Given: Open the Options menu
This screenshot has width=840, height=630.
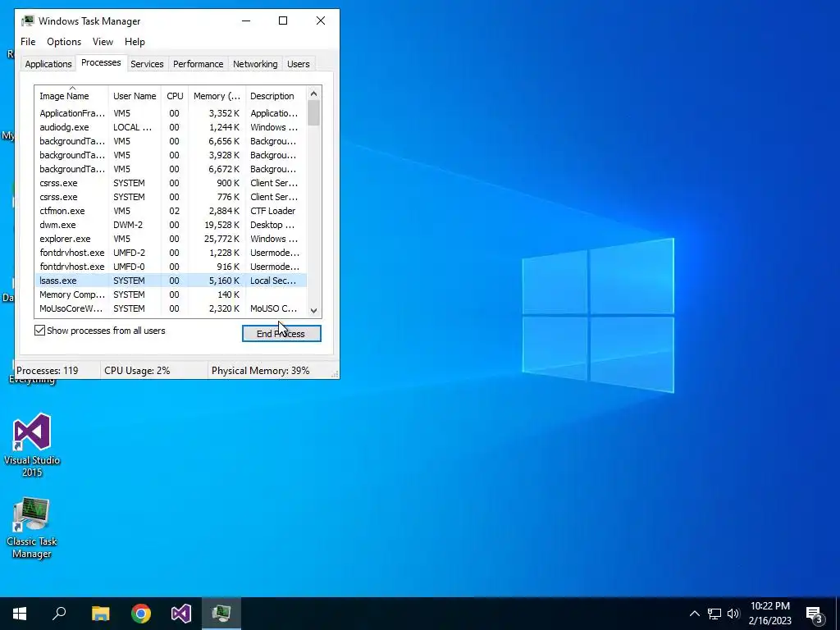Looking at the screenshot, I should click(x=64, y=42).
